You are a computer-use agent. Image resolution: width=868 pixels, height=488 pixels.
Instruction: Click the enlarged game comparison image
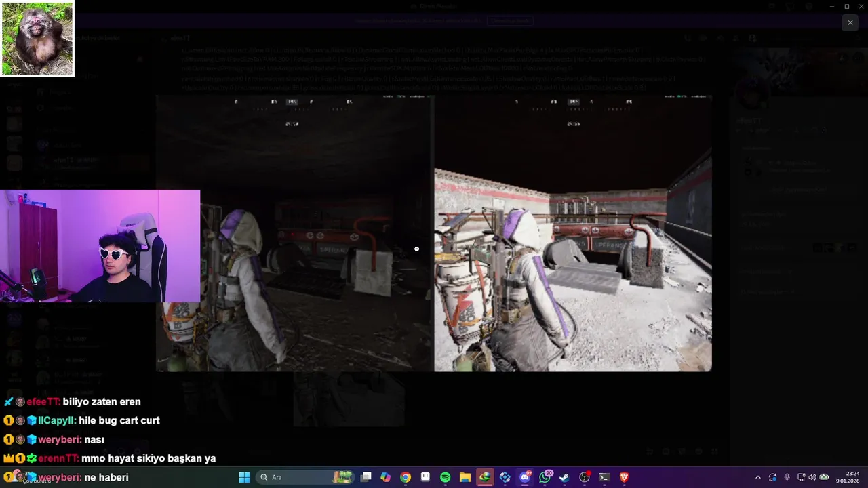coord(434,232)
